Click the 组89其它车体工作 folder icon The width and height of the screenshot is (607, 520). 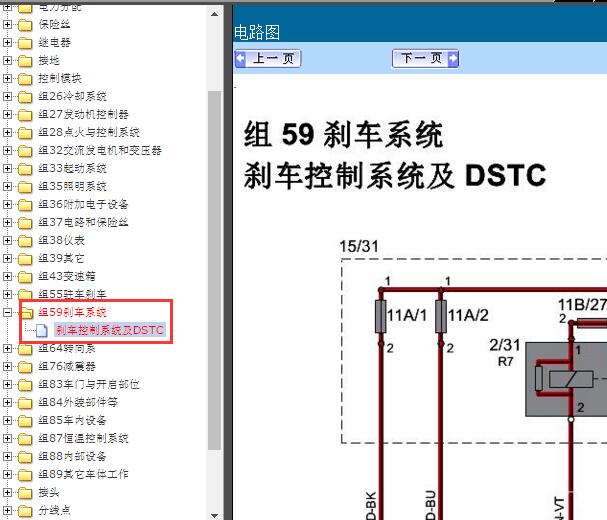tap(25, 475)
